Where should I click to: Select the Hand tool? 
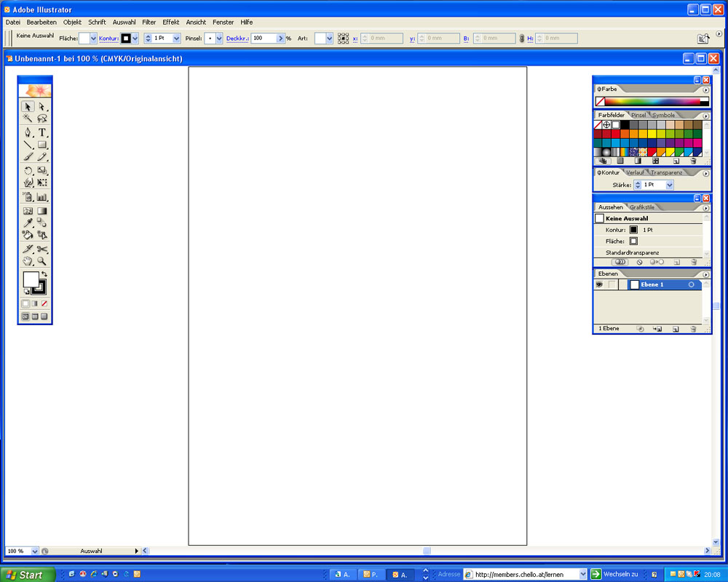pyautogui.click(x=28, y=260)
